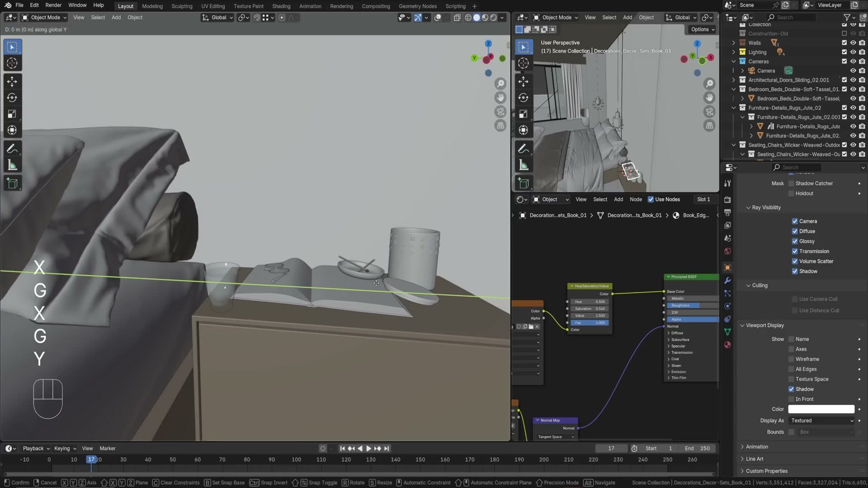Open the Material properties tab
868x488 pixels.
click(x=727, y=345)
